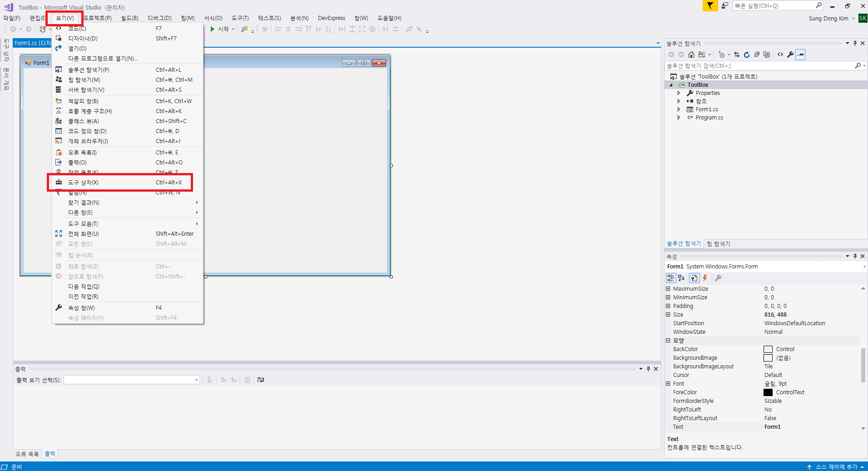Image resolution: width=868 pixels, height=471 pixels.
Task: Open the DevExpress menu
Action: 332,18
